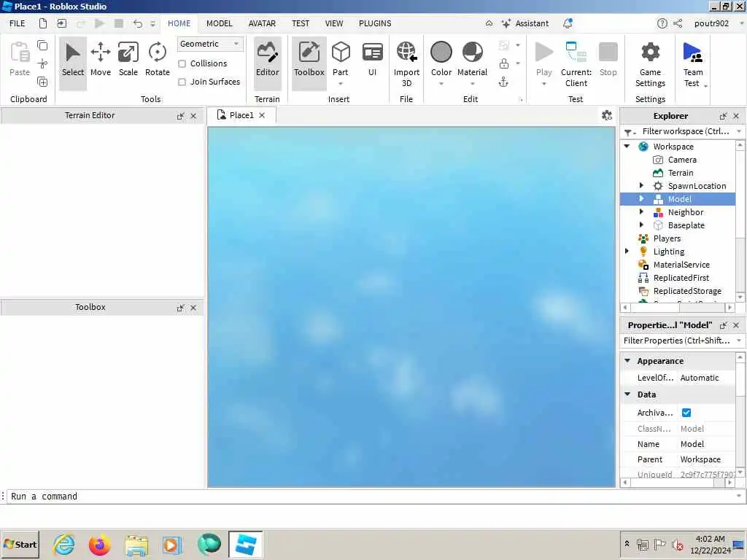Open Internet Explorer from taskbar

click(64, 545)
